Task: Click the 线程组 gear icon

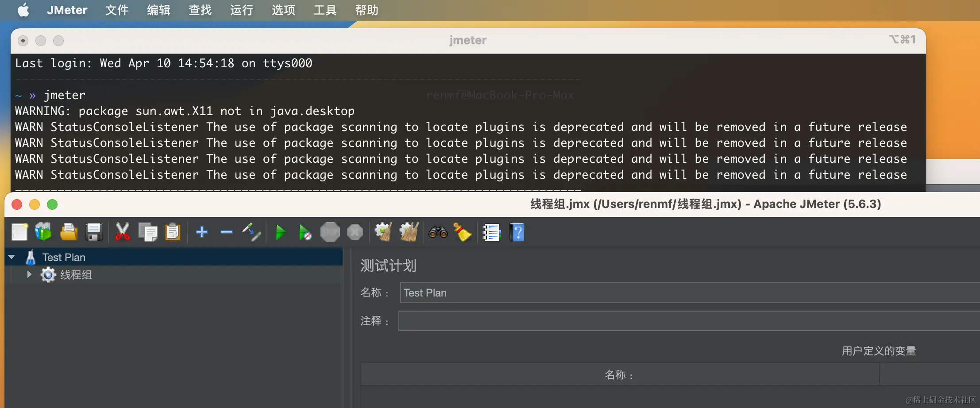Action: (x=48, y=275)
